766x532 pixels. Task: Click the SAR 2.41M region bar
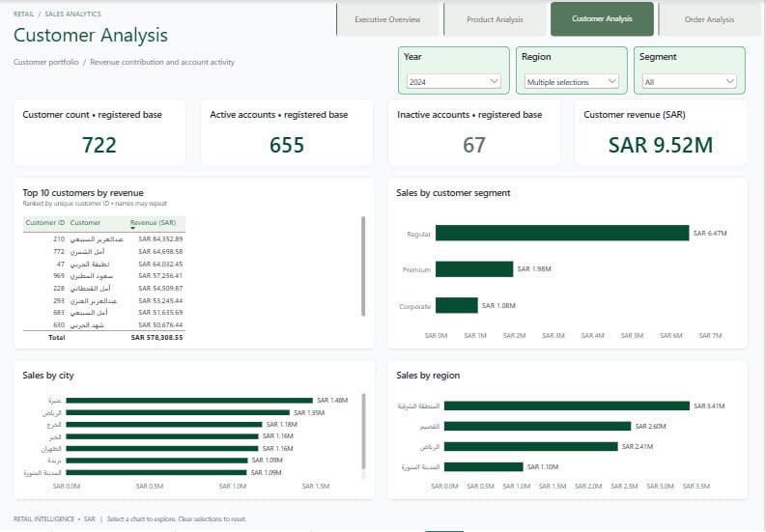tap(531, 446)
